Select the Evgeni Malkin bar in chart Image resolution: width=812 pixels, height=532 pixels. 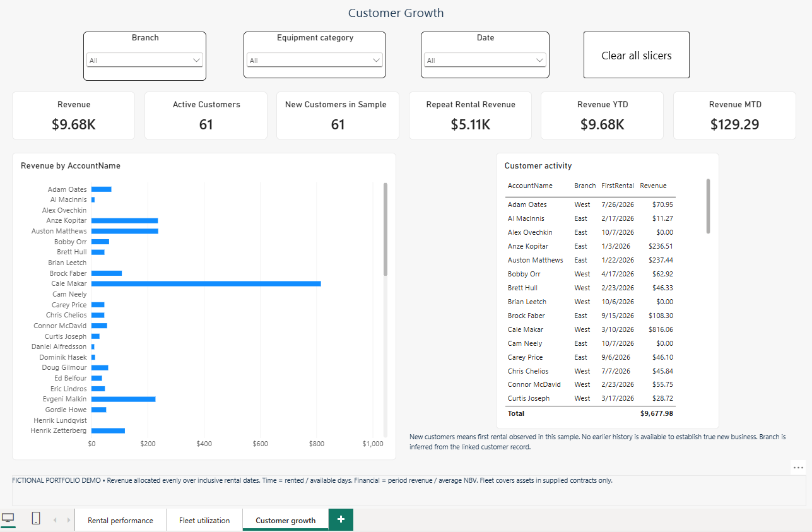point(123,399)
